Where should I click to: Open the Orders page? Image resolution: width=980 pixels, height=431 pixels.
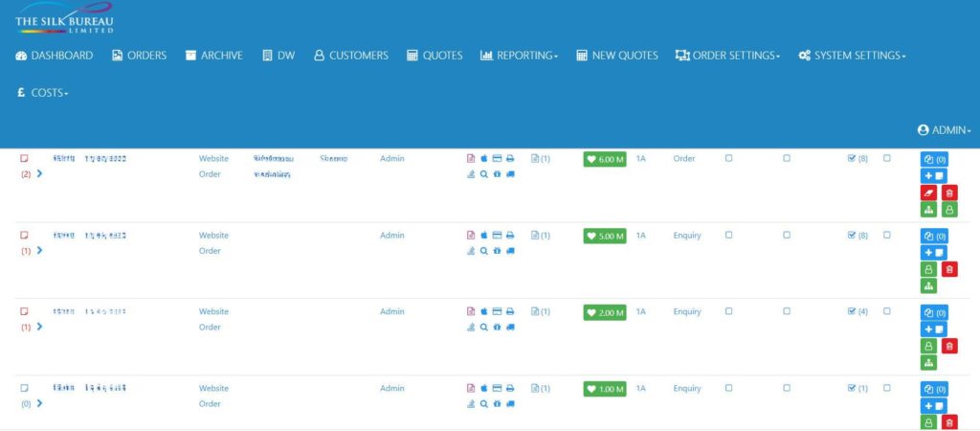point(140,56)
